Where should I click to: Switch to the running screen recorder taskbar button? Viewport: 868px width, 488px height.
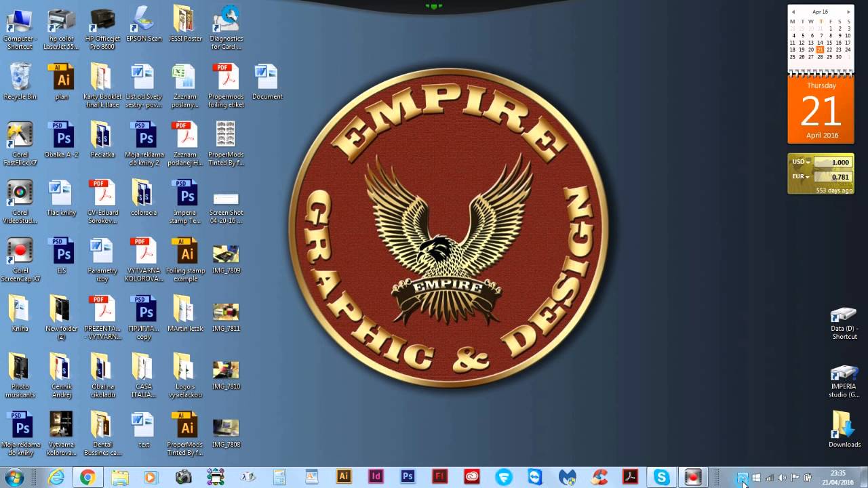[692, 477]
